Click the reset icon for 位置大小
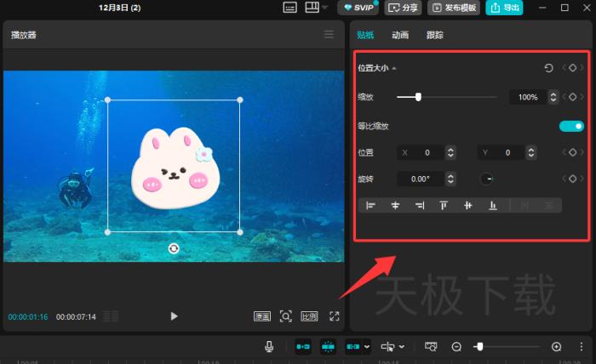This screenshot has width=596, height=364. pos(549,68)
